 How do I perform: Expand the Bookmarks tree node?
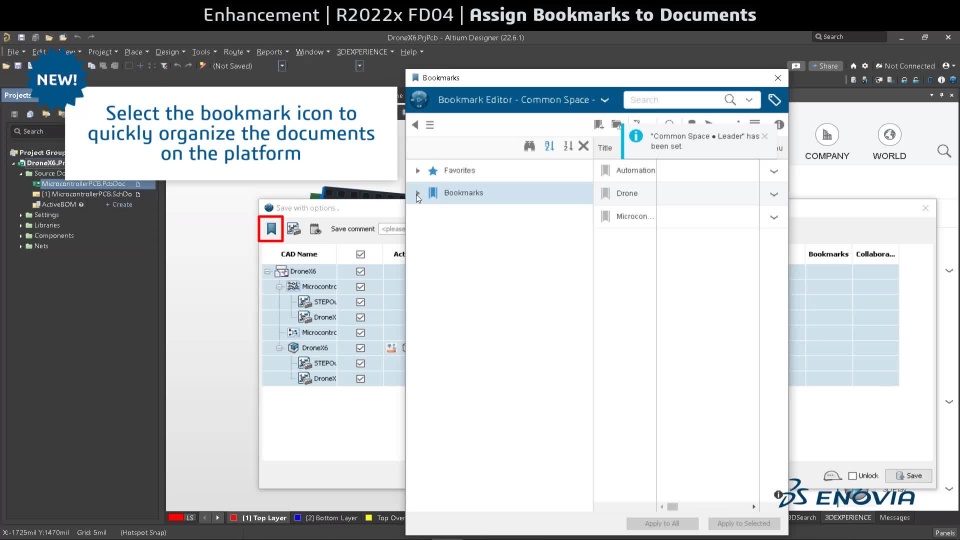point(418,193)
